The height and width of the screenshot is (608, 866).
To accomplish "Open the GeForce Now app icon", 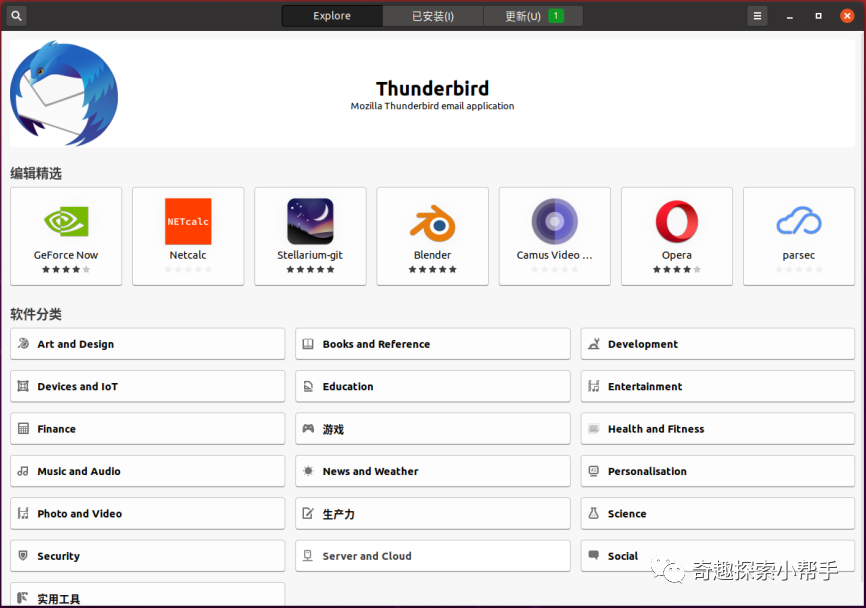I will 66,221.
